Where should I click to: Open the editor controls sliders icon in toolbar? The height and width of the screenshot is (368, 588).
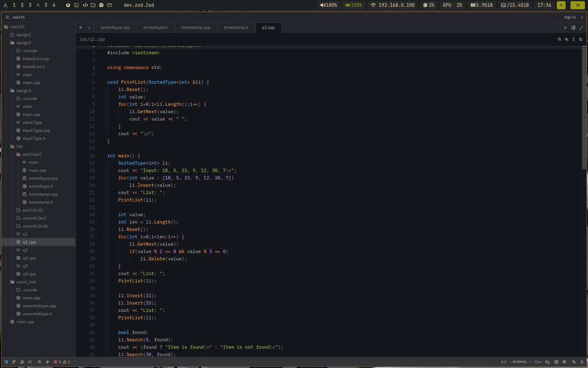(581, 39)
